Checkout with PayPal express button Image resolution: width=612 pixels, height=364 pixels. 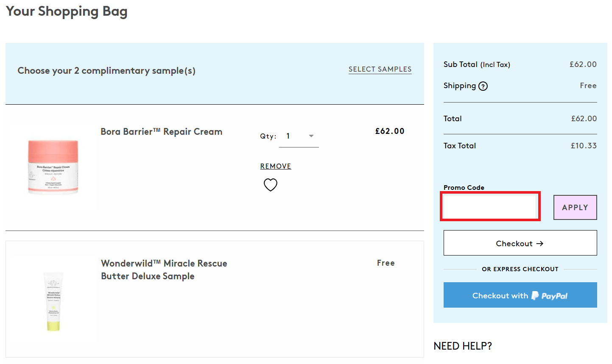tap(520, 295)
